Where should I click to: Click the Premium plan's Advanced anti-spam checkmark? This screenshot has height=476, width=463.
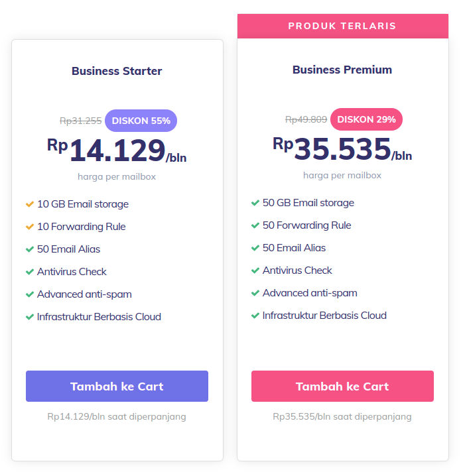pos(255,293)
